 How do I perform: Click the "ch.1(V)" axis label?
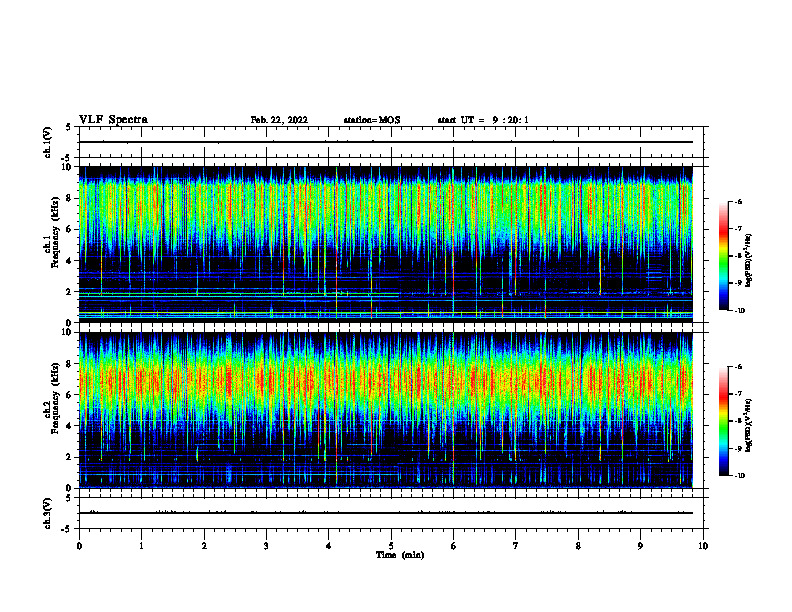(x=47, y=142)
